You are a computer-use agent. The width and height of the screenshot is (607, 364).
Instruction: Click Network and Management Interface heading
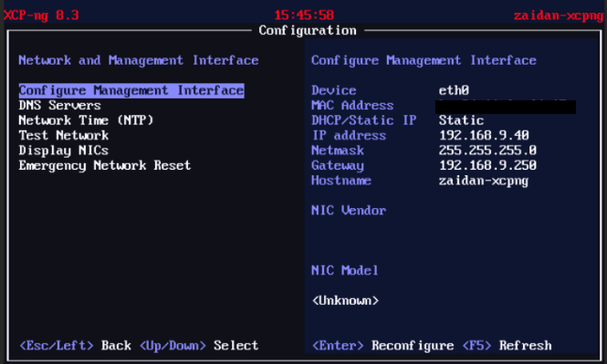(x=139, y=60)
